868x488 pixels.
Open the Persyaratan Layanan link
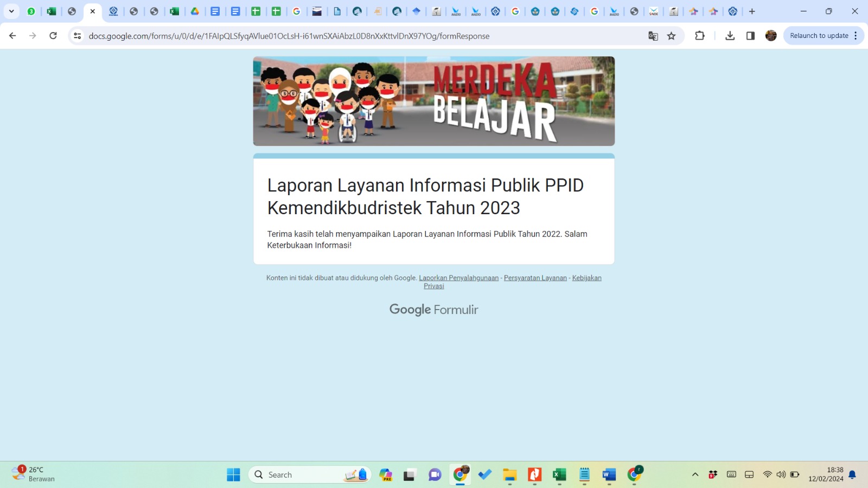click(535, 278)
